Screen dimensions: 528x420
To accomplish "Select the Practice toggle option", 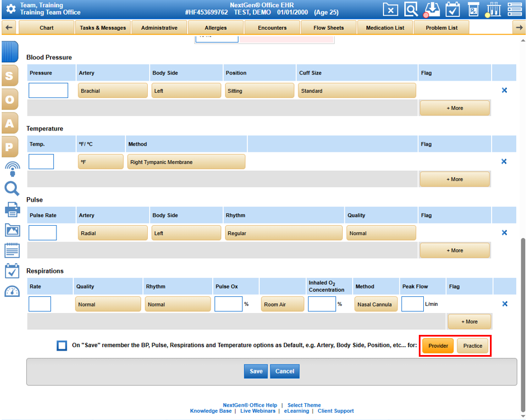I will (x=473, y=346).
